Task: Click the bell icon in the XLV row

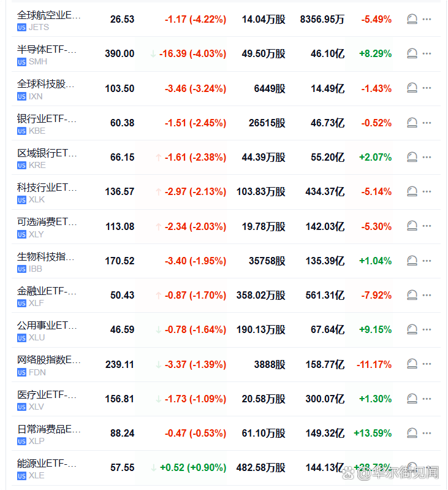Action: [x=412, y=399]
